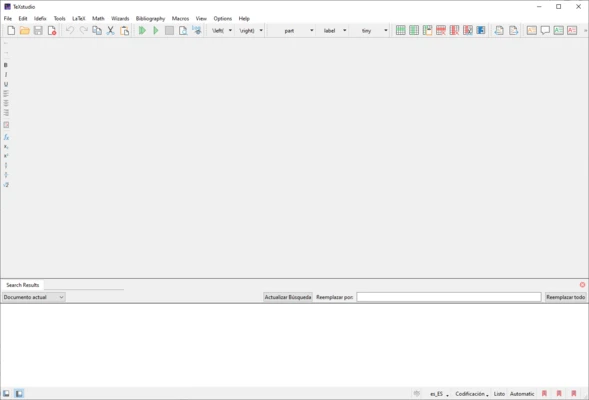This screenshot has height=400, width=589.
Task: Expand toolbar overflow chevron at right edge
Action: [x=585, y=30]
